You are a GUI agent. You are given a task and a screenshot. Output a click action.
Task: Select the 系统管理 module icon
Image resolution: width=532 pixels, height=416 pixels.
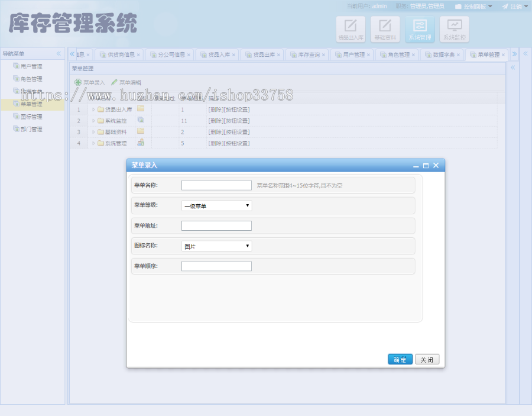click(x=420, y=28)
